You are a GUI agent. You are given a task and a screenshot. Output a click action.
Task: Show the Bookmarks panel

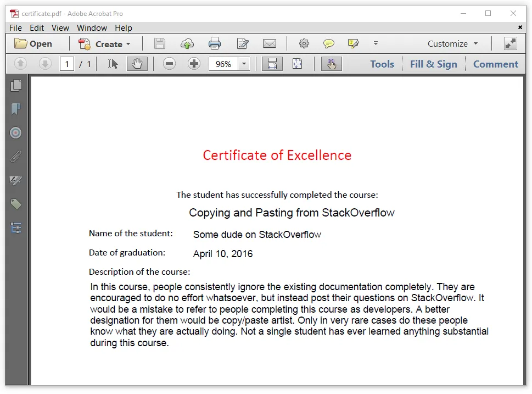click(16, 109)
